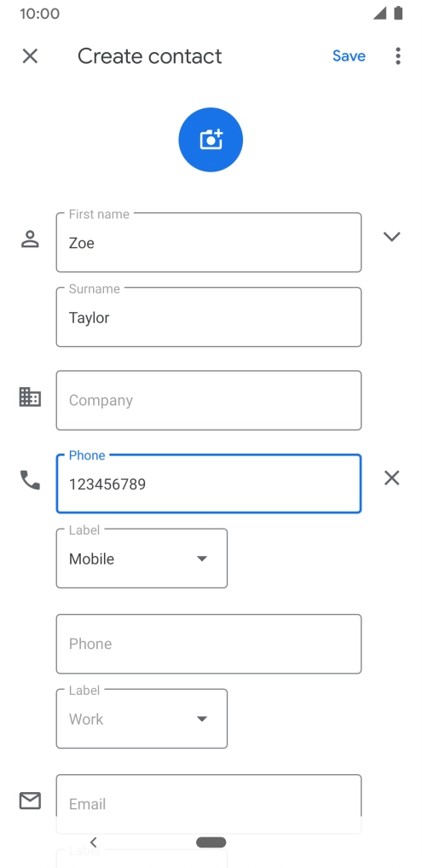Select the Phone field with 123456789
The width and height of the screenshot is (422, 868).
[x=209, y=483]
